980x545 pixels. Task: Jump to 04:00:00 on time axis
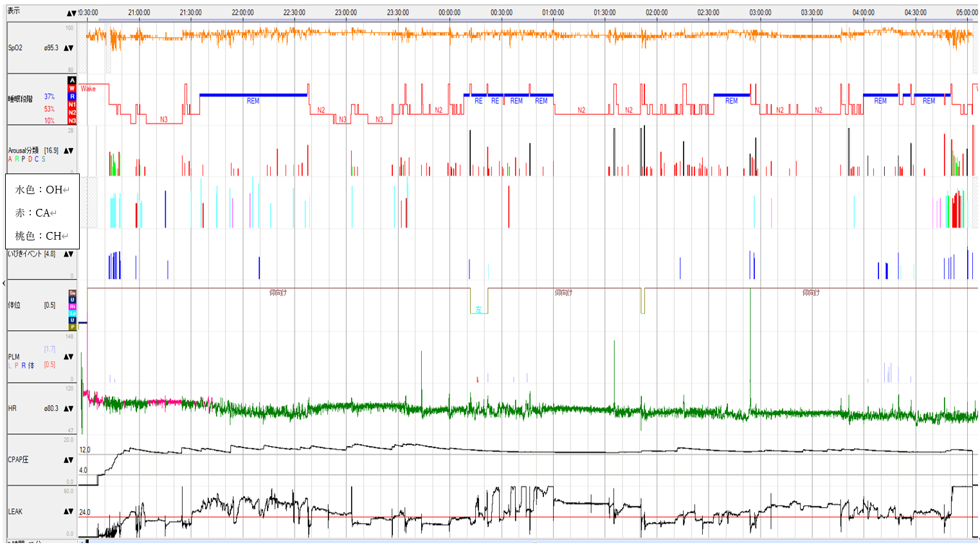tap(864, 13)
